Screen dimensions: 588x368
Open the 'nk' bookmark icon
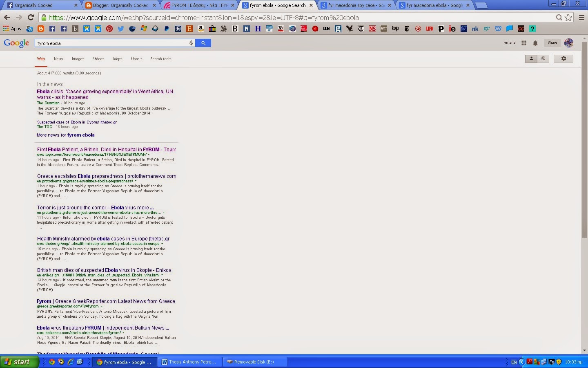pyautogui.click(x=475, y=29)
